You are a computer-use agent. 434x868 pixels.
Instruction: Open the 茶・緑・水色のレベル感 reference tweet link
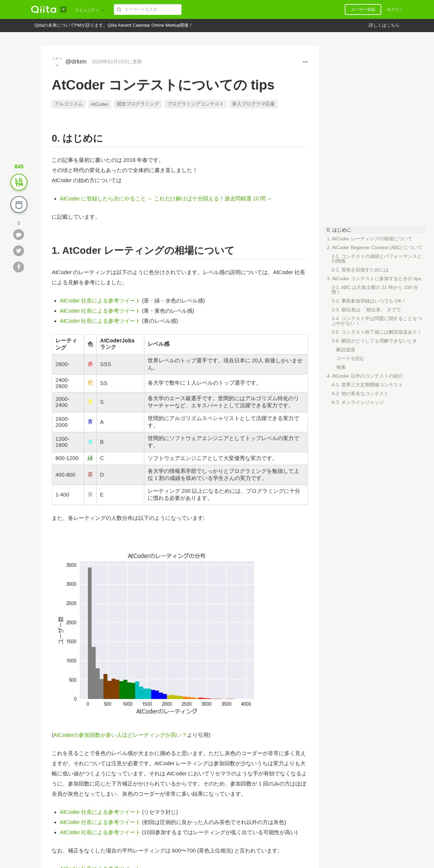coord(100,301)
